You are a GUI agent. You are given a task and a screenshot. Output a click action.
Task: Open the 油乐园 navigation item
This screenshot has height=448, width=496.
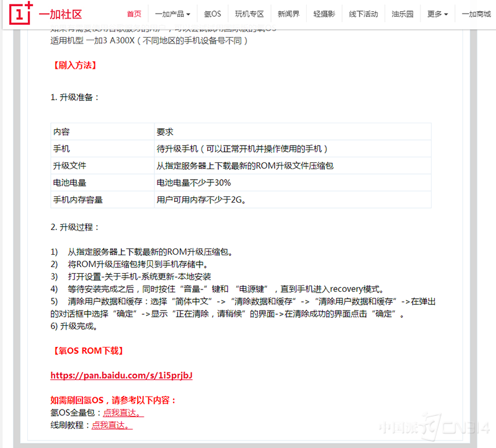click(x=402, y=14)
